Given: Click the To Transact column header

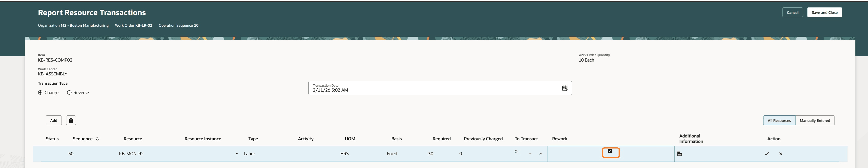Looking at the screenshot, I should point(526,139).
